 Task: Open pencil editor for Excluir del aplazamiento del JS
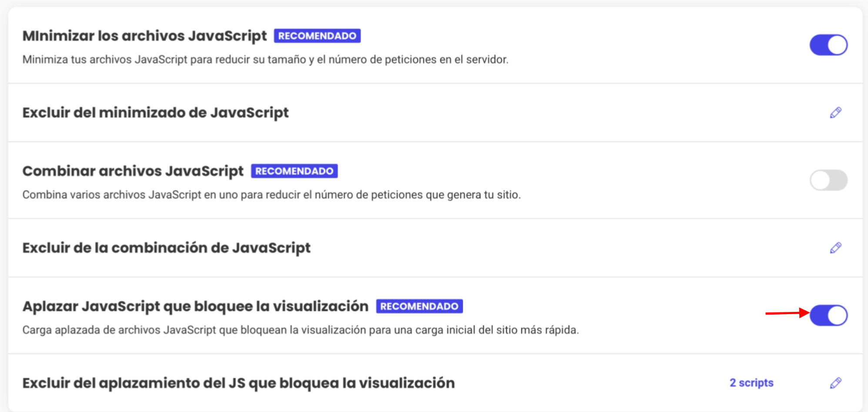coord(835,383)
